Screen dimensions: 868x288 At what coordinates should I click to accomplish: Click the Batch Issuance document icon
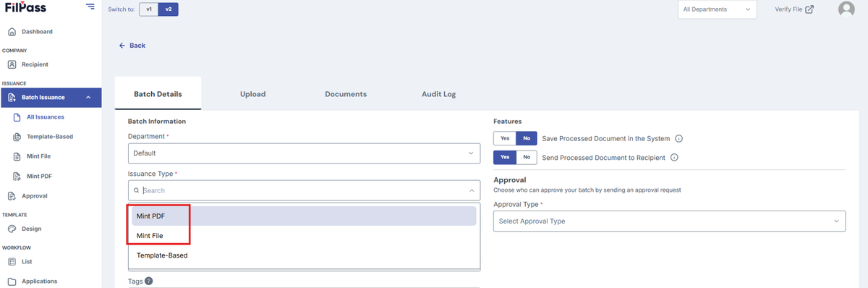(12, 98)
